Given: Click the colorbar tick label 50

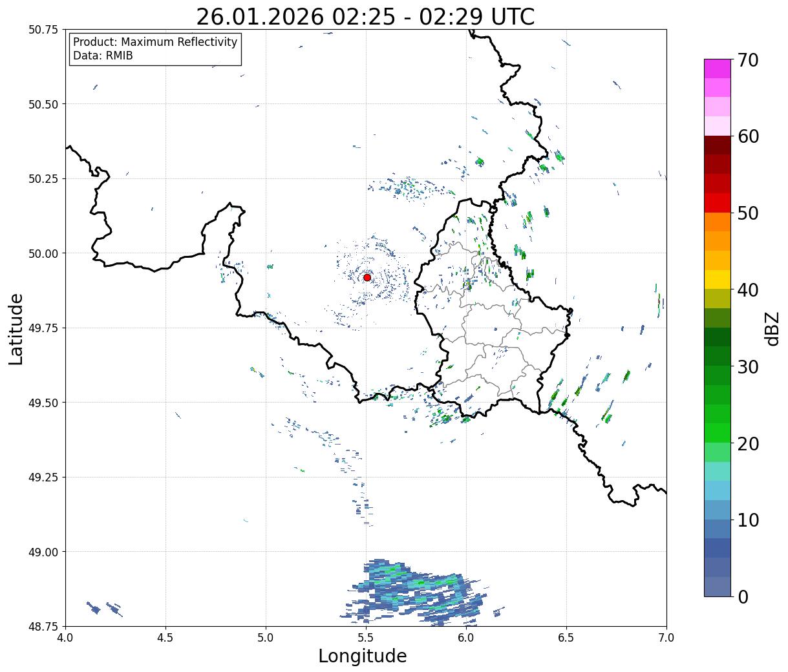Looking at the screenshot, I should [748, 213].
